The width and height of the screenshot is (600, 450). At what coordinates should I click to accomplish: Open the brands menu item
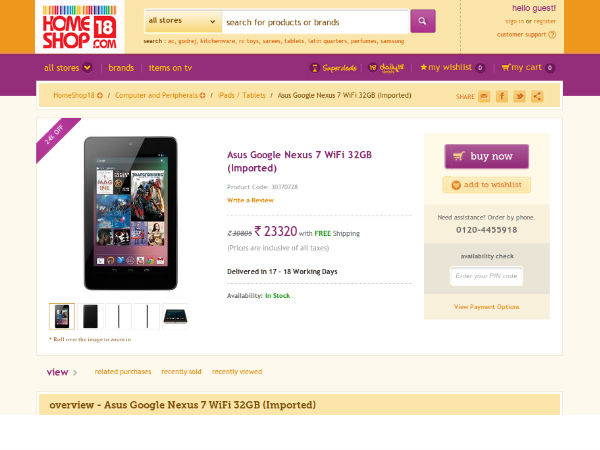[x=121, y=68]
